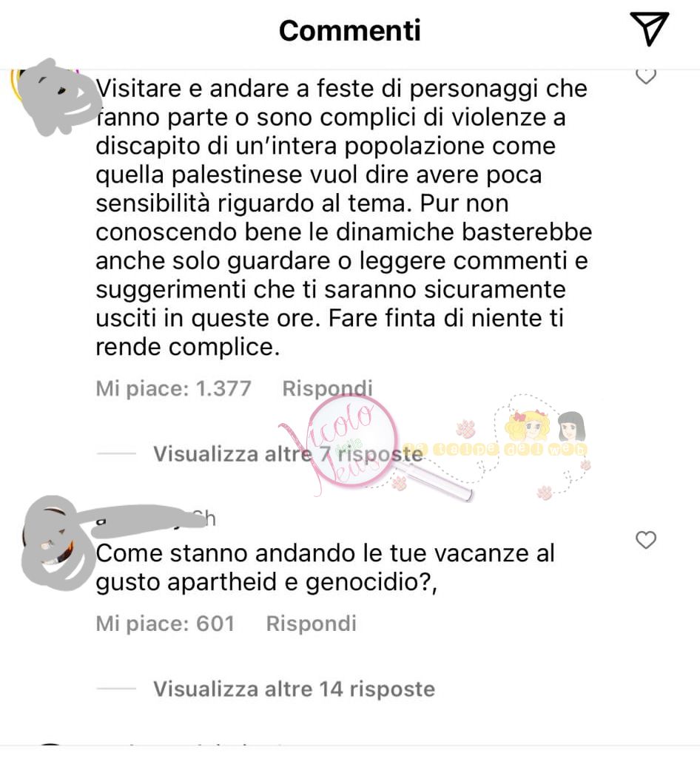Open the partially visible third commenter avatar
700x767 pixels.
click(x=50, y=745)
